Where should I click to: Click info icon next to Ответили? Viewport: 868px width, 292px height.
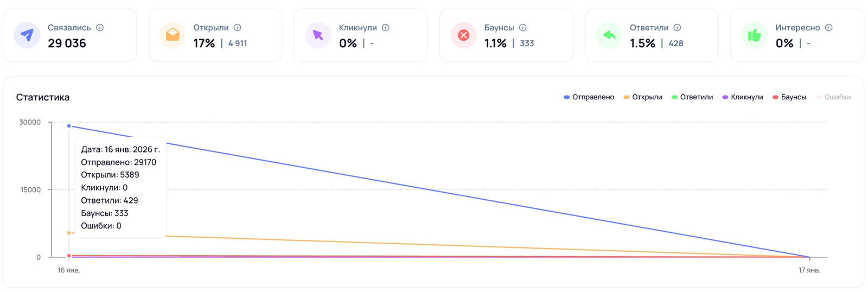678,28
